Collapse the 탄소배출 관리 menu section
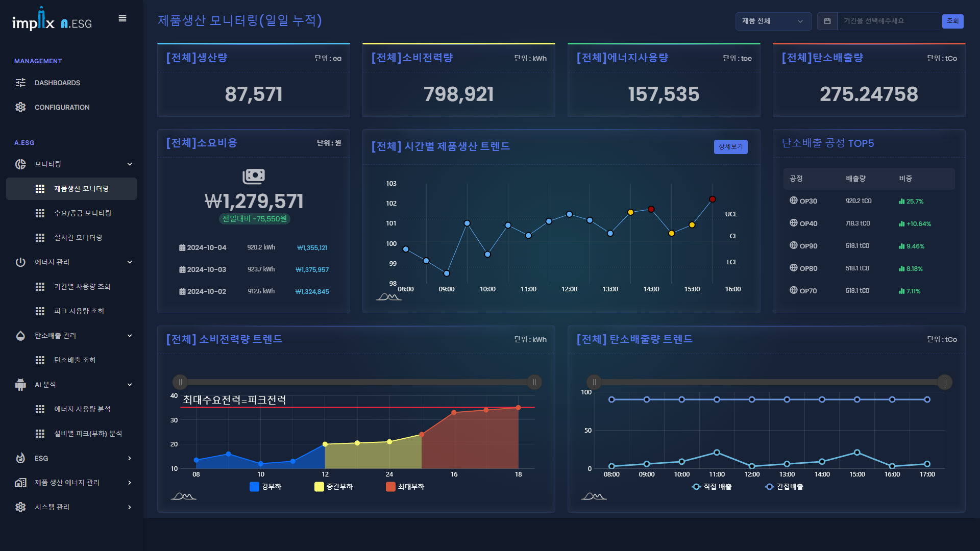Image resolution: width=980 pixels, height=551 pixels. pos(130,336)
